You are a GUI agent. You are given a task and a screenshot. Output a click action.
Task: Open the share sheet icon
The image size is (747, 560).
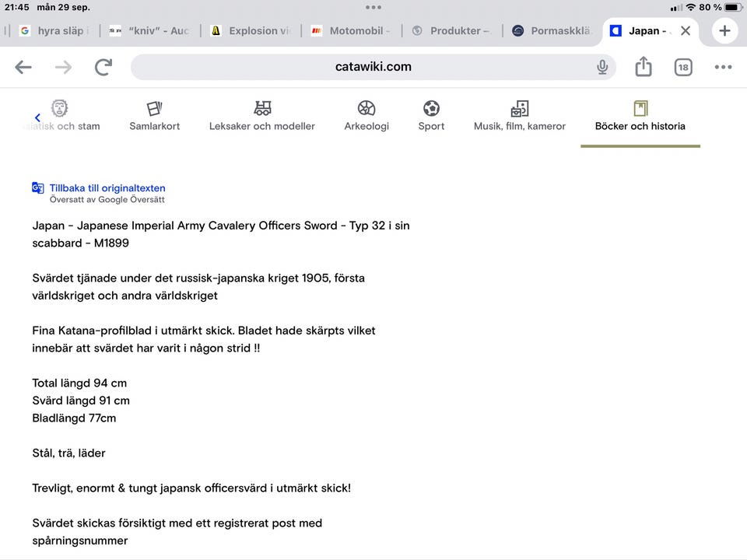click(x=644, y=66)
